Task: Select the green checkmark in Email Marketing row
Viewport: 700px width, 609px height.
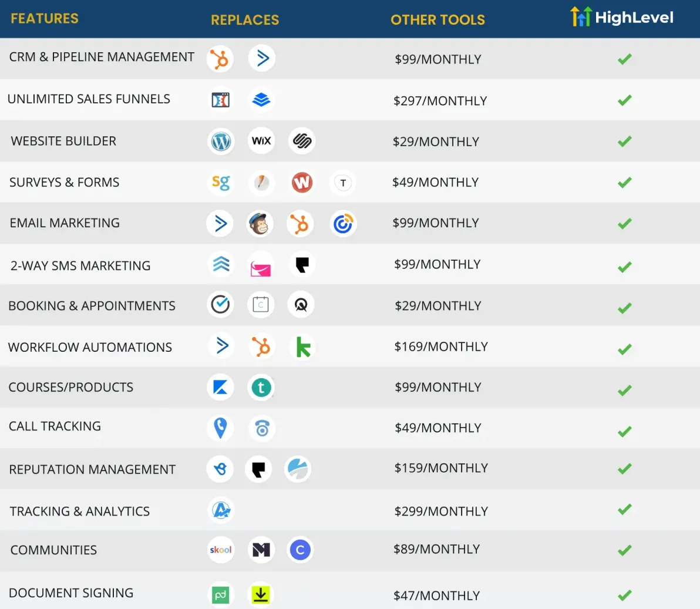Action: (x=625, y=223)
